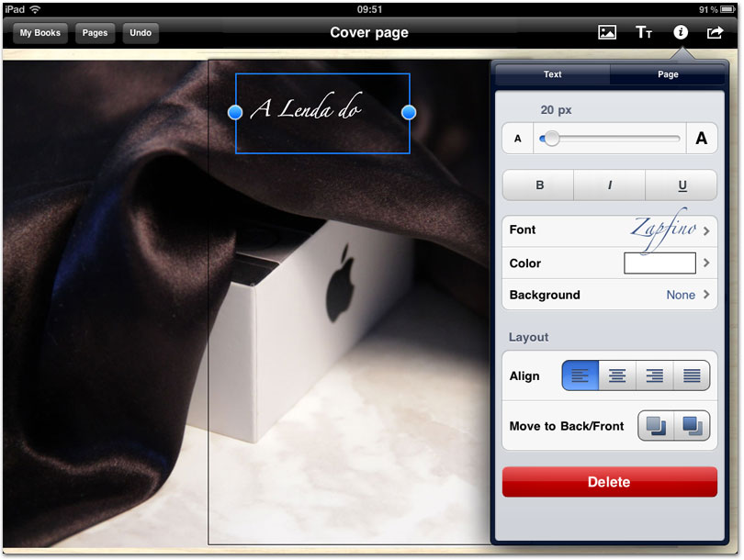744x560 pixels.
Task: Select left text alignment
Action: coord(581,375)
